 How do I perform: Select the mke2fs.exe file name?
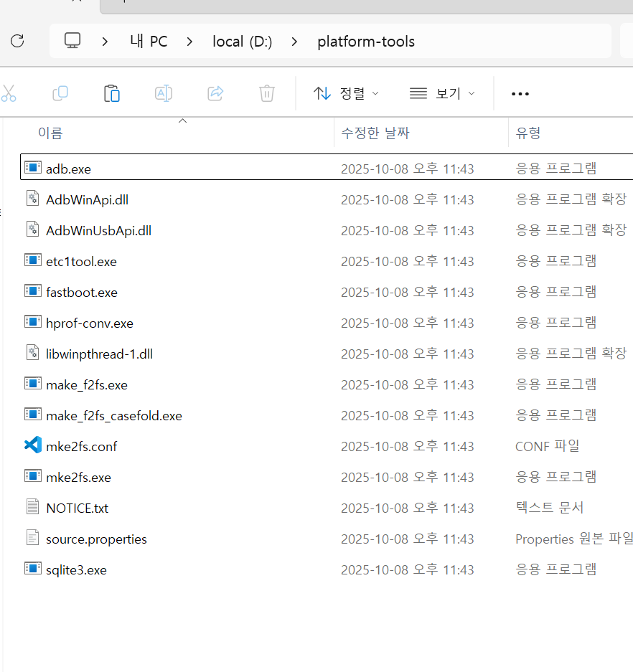[78, 478]
